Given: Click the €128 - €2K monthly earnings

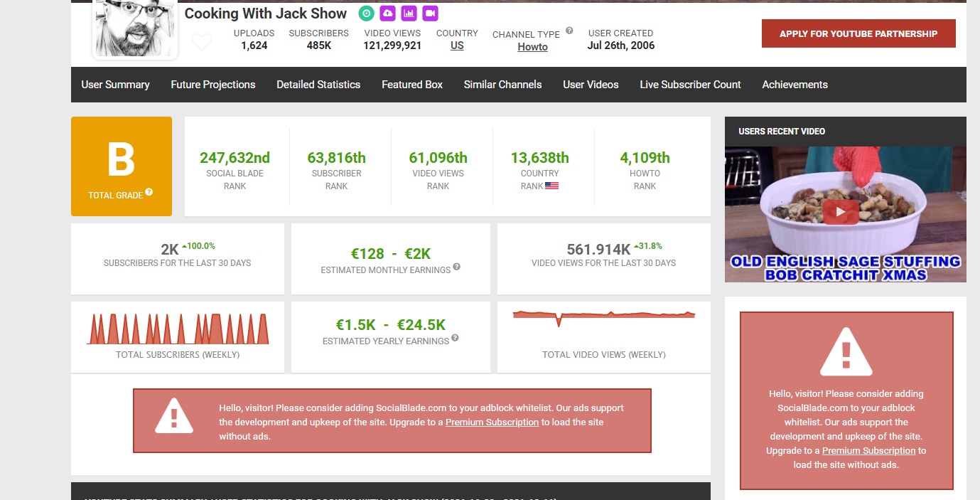Looking at the screenshot, I should pos(391,254).
